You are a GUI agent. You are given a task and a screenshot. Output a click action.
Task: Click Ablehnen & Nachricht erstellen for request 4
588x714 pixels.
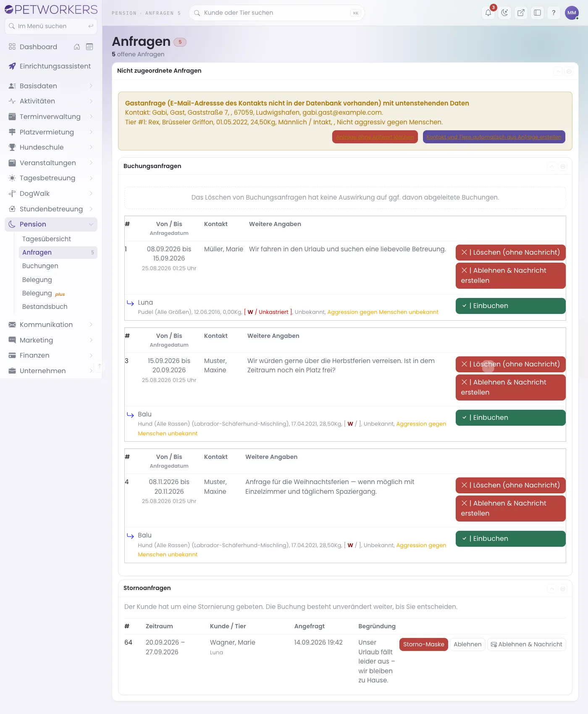511,508
